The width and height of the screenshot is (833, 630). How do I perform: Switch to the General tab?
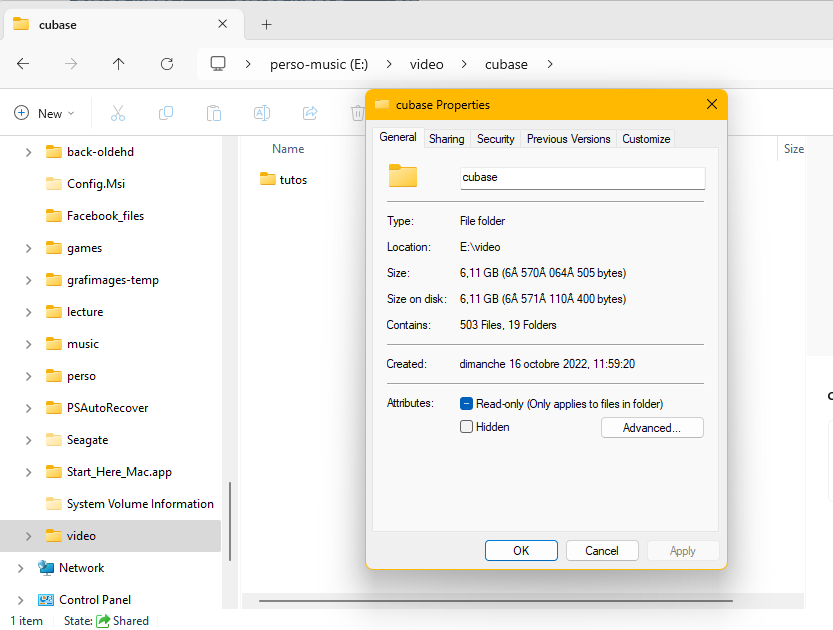398,137
